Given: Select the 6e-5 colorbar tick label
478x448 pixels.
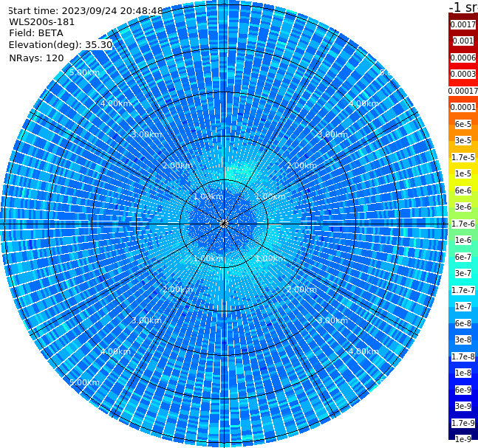Looking at the screenshot, I should (x=463, y=124).
